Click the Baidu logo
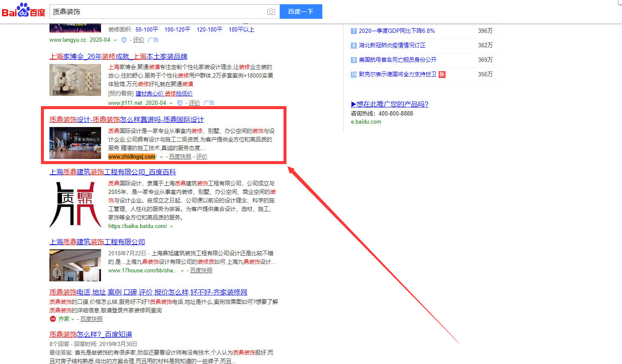The height and width of the screenshot is (364, 622). pos(23,10)
